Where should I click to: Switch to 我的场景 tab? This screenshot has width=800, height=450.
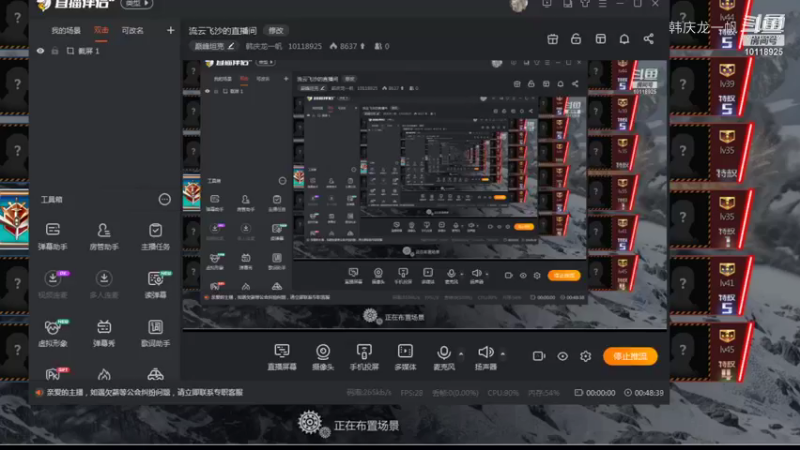tap(66, 31)
